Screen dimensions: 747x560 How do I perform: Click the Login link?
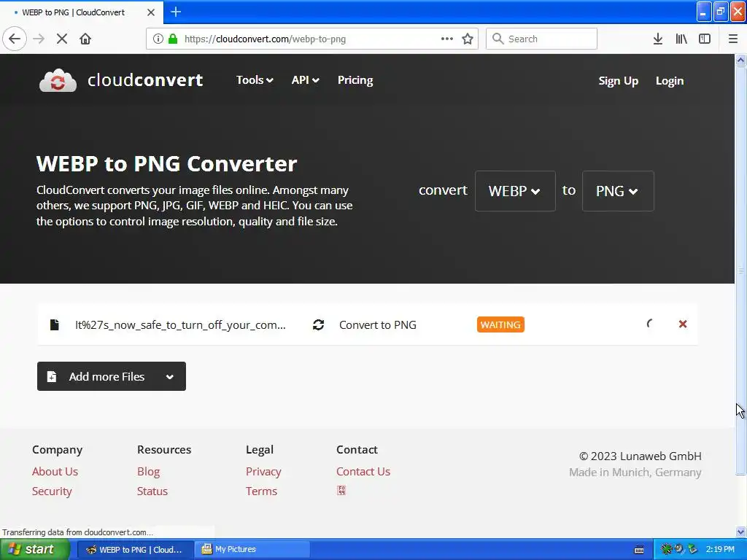point(670,81)
